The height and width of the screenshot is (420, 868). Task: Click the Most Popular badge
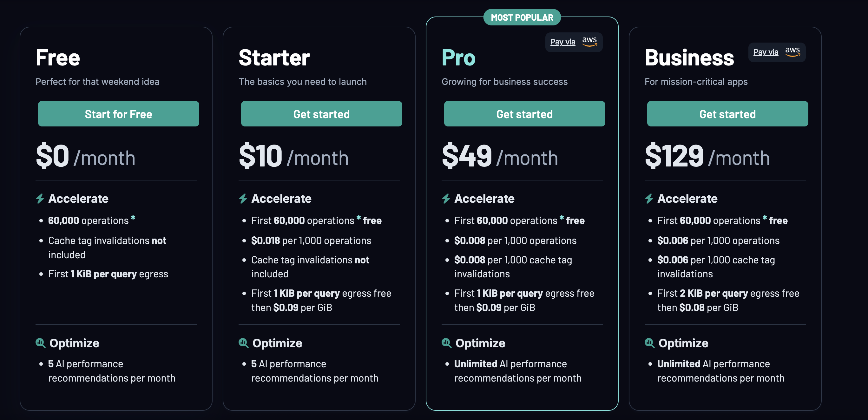[522, 17]
